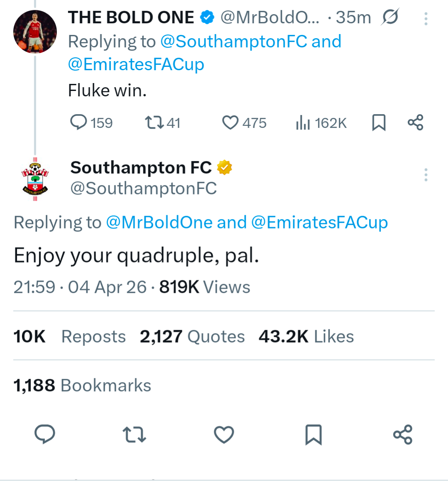Open more options for THE BOLD ONE tweet
Image resolution: width=448 pixels, height=481 pixels.
coord(426,19)
